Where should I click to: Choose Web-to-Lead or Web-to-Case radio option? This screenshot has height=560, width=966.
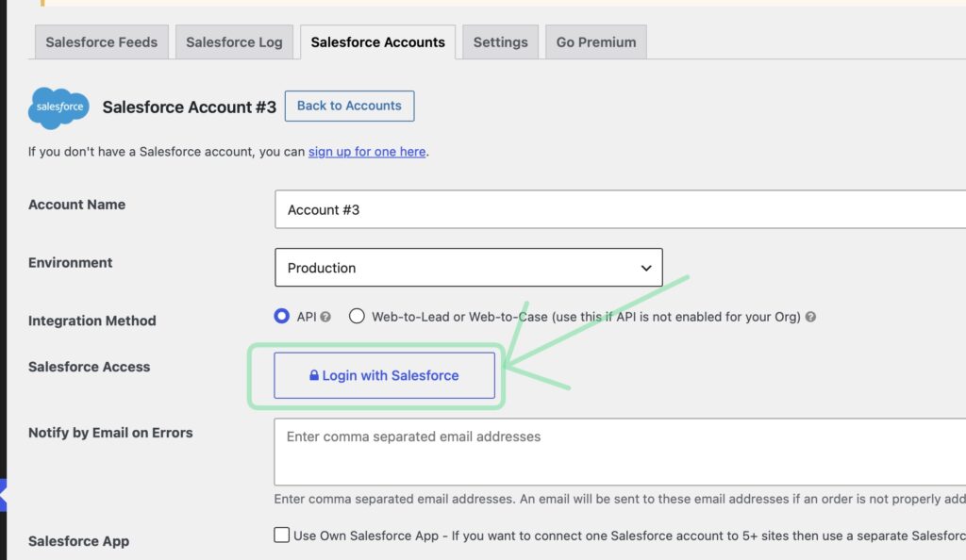pyautogui.click(x=357, y=317)
